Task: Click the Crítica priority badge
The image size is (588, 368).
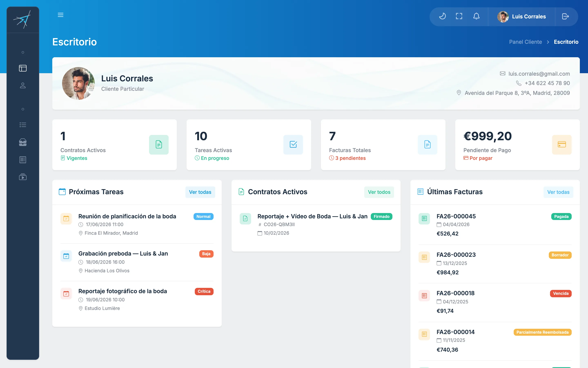Action: 204,292
